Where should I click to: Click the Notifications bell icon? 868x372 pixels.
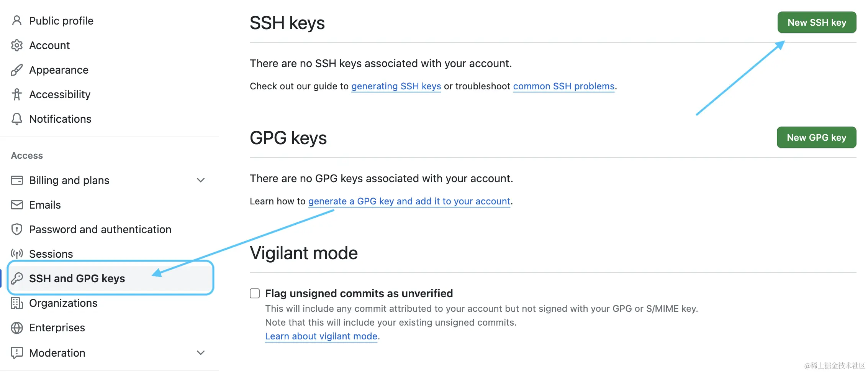[16, 119]
